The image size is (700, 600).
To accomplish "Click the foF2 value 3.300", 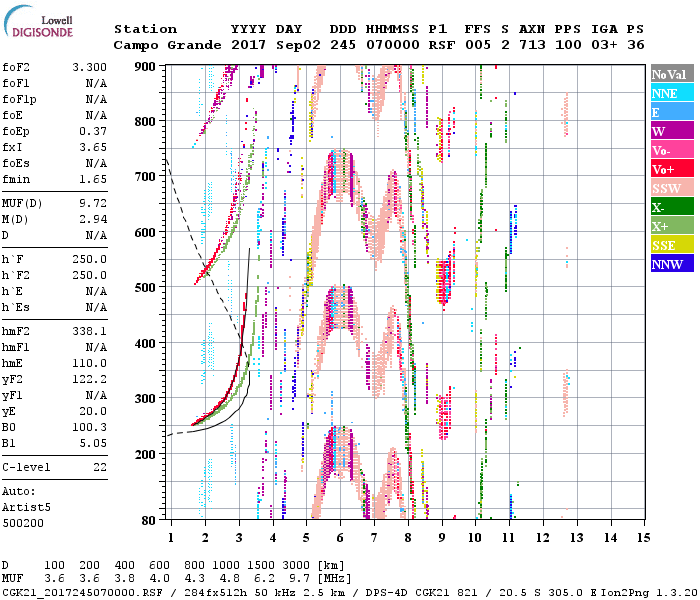I will (89, 67).
